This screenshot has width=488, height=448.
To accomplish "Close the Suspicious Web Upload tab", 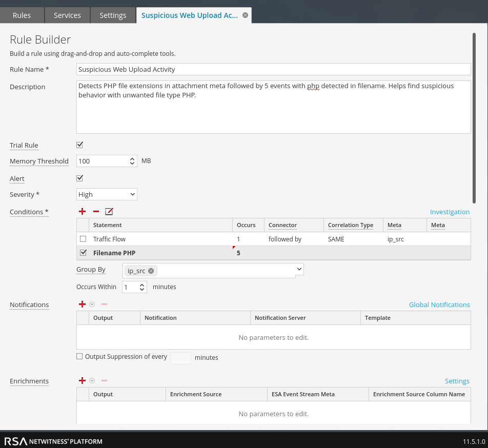I will pos(245,15).
